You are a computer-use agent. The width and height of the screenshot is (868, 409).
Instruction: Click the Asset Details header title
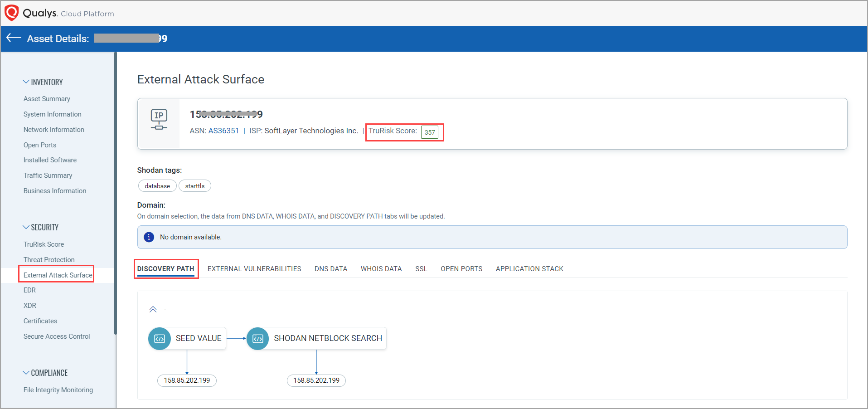click(58, 39)
